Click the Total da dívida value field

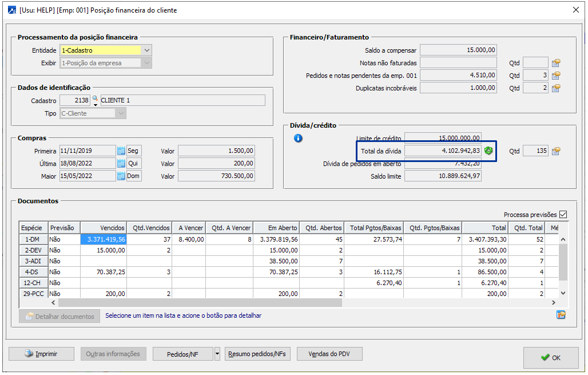[x=443, y=151]
